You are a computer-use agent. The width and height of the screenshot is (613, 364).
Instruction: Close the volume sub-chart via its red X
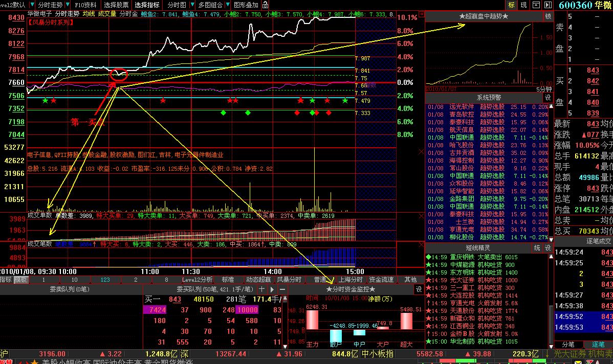[421, 151]
